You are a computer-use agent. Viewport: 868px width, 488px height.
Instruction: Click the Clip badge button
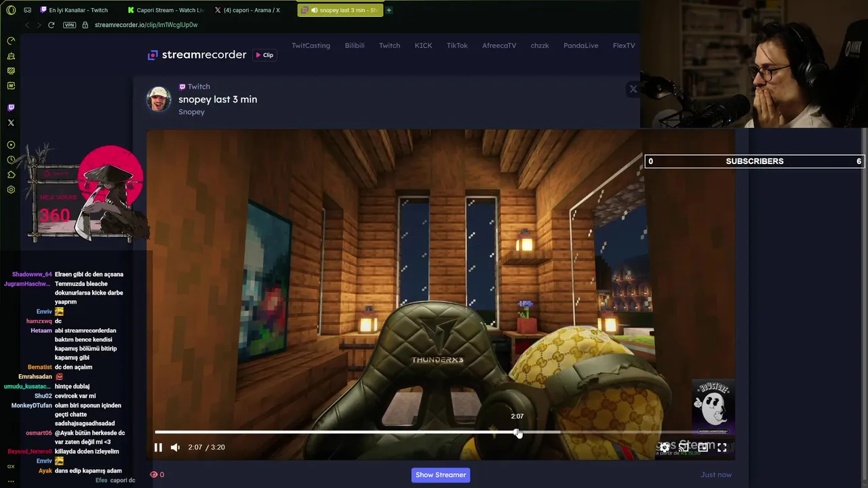264,55
